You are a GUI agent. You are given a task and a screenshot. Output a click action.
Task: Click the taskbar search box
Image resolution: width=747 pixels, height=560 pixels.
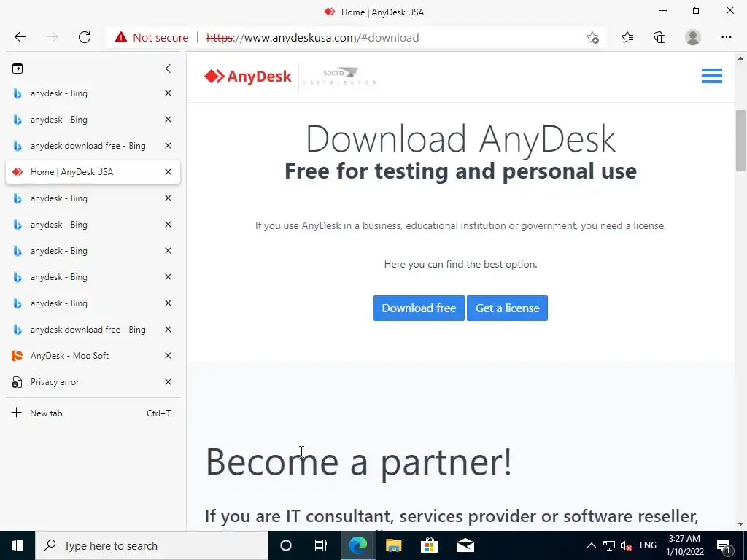152,545
